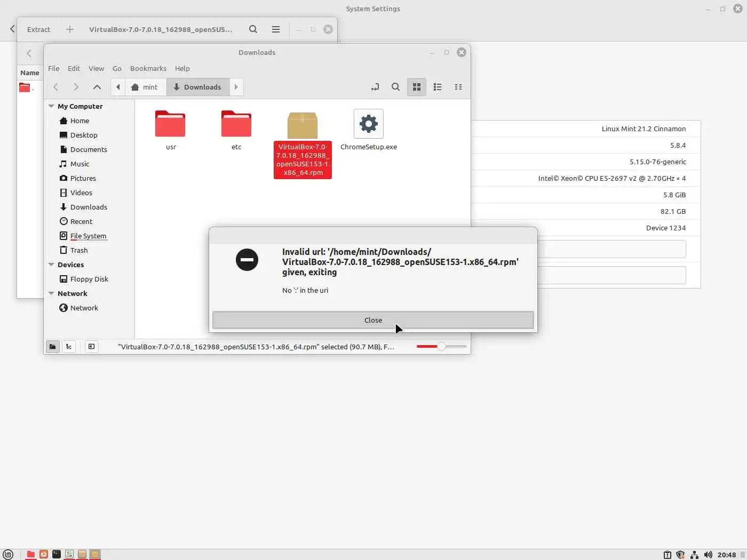Open the archive manager hamburger menu
The height and width of the screenshot is (560, 747).
pyautogui.click(x=276, y=29)
